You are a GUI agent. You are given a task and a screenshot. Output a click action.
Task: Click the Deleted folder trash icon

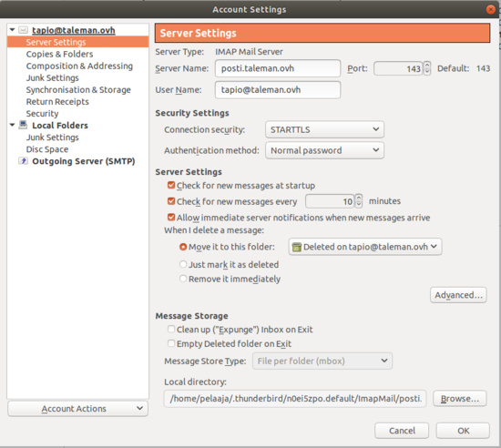(297, 247)
